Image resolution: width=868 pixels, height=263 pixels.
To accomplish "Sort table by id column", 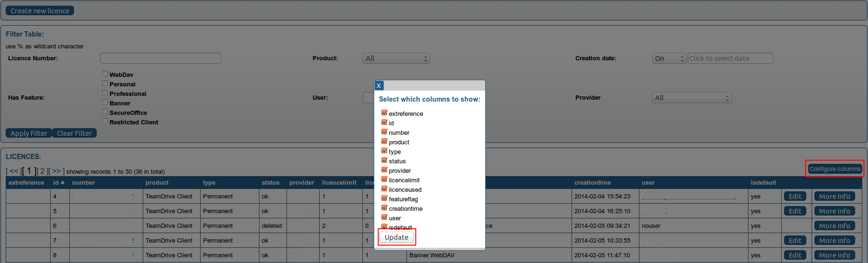I will tap(58, 183).
